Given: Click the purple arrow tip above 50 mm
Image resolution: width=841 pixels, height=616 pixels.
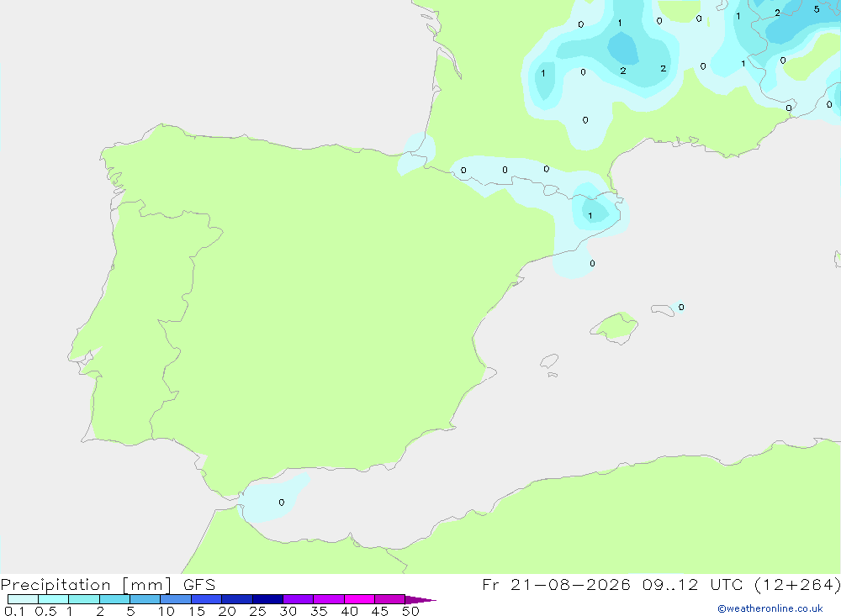Looking at the screenshot, I should [420, 599].
